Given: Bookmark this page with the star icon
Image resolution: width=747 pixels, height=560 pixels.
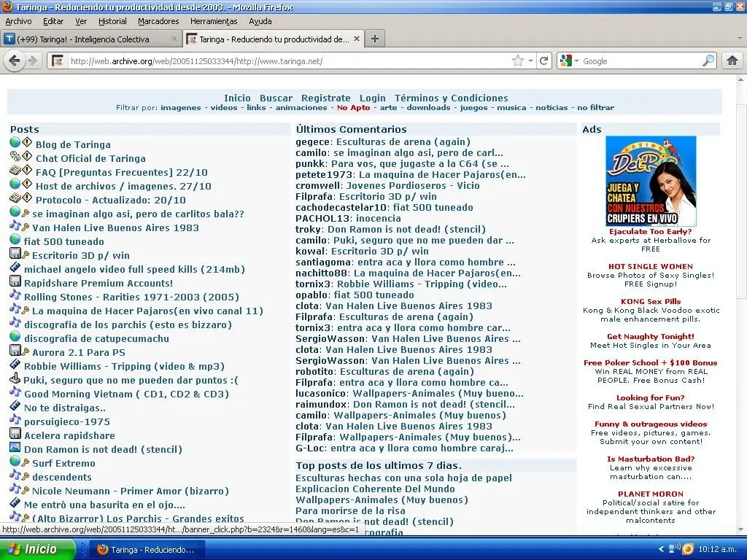Looking at the screenshot, I should coord(517,61).
